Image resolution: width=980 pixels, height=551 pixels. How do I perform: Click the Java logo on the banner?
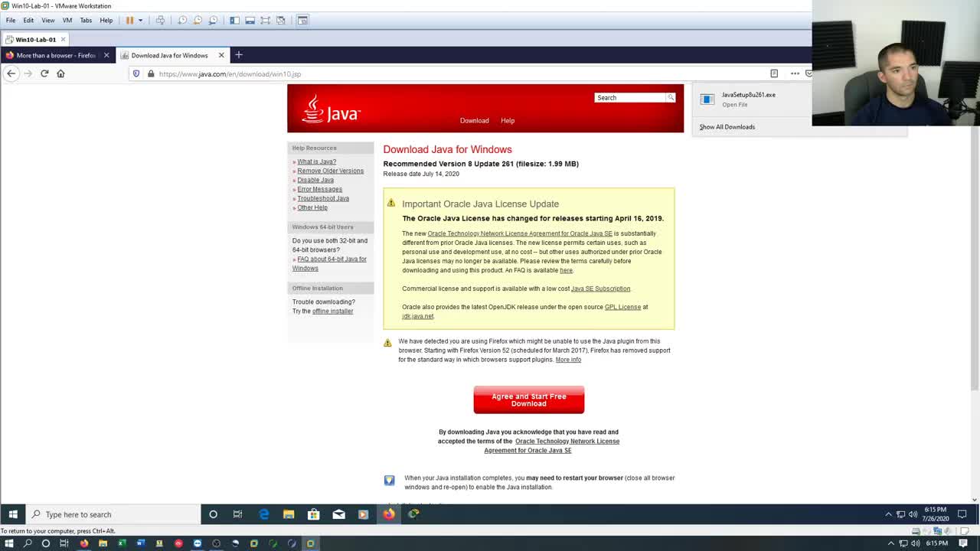pos(331,109)
